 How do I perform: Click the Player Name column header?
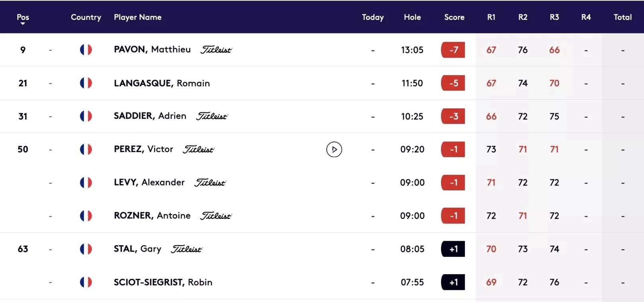(x=138, y=17)
